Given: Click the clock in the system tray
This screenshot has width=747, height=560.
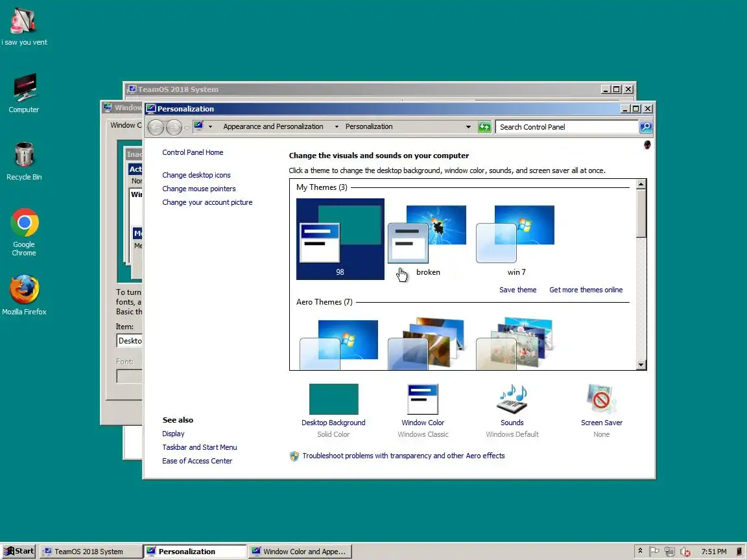Looking at the screenshot, I should [x=714, y=552].
